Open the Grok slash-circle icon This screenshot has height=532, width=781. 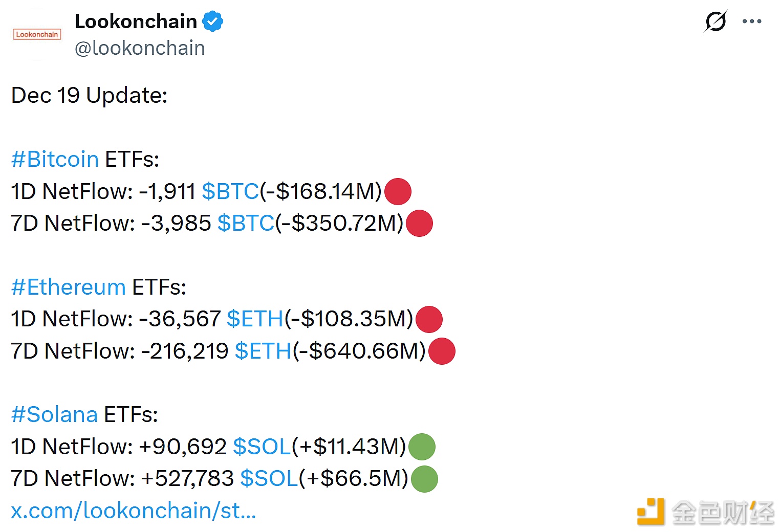[x=715, y=21]
